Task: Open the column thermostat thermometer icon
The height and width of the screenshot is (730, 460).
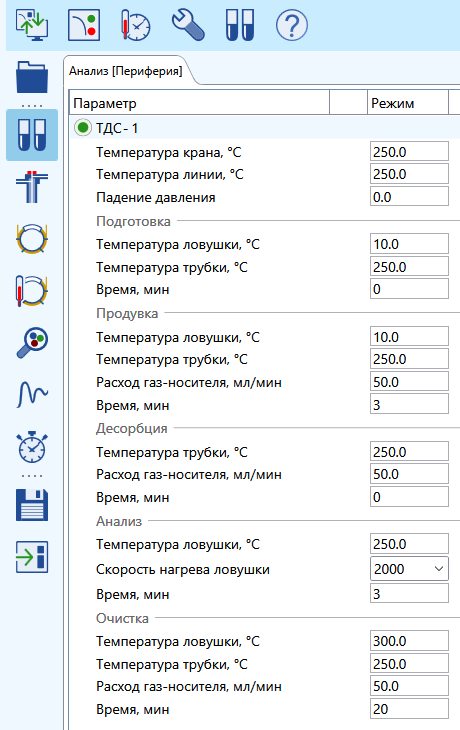Action: (32, 291)
